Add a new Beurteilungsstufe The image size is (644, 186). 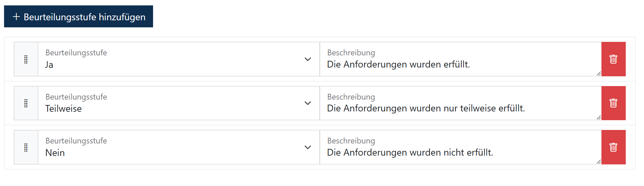click(x=78, y=16)
